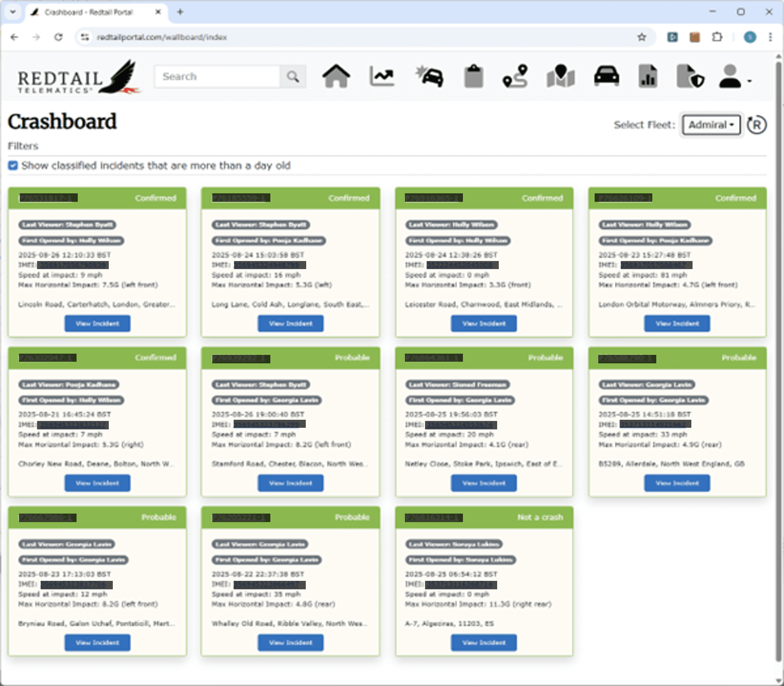Open the map location marker icon
Image resolution: width=784 pixels, height=686 pixels.
point(560,76)
